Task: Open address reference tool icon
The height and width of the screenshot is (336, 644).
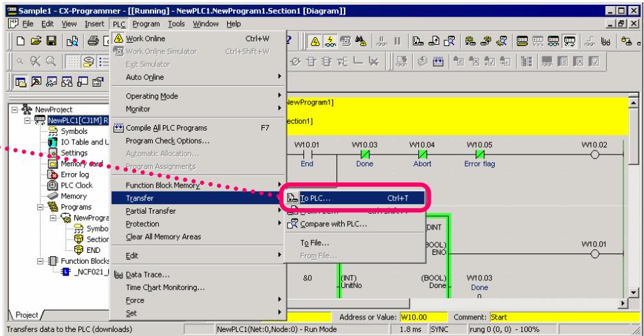Action: click(x=67, y=82)
